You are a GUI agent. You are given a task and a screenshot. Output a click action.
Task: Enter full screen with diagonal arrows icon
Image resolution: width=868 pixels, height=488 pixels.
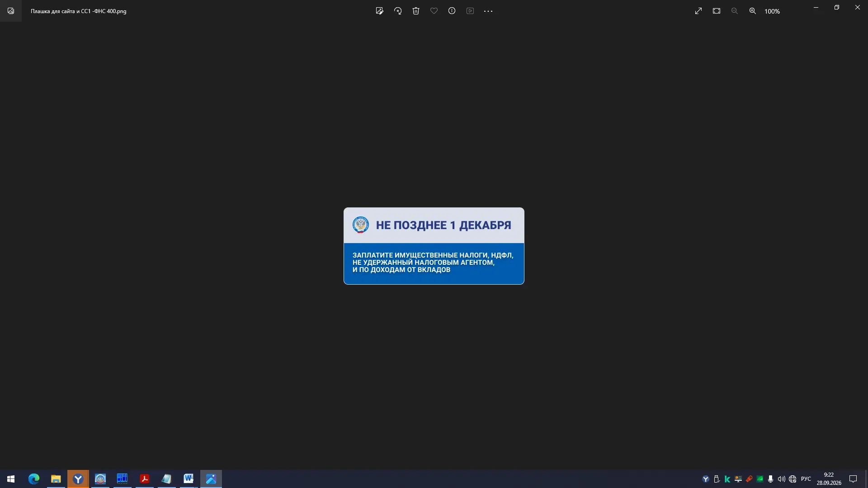(698, 11)
